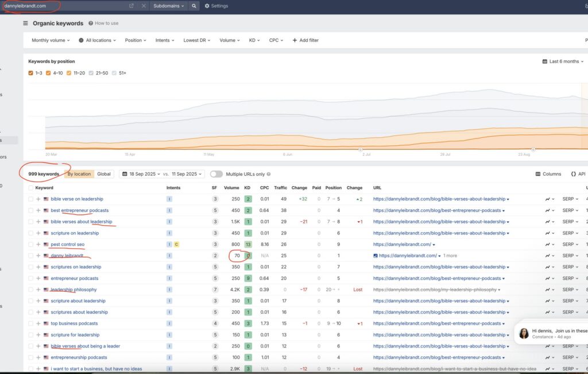The image size is (588, 374).
Task: Enable the 21–50 position checkbox
Action: (x=91, y=73)
